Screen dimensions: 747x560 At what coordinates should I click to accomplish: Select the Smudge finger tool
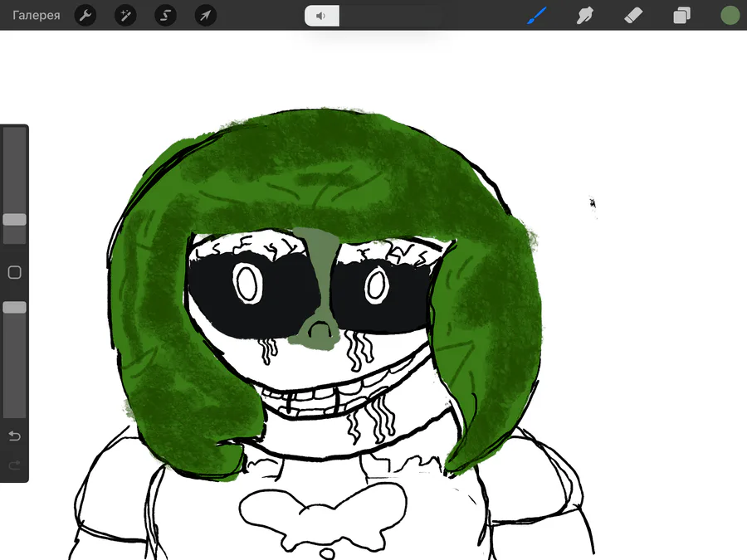(x=585, y=16)
